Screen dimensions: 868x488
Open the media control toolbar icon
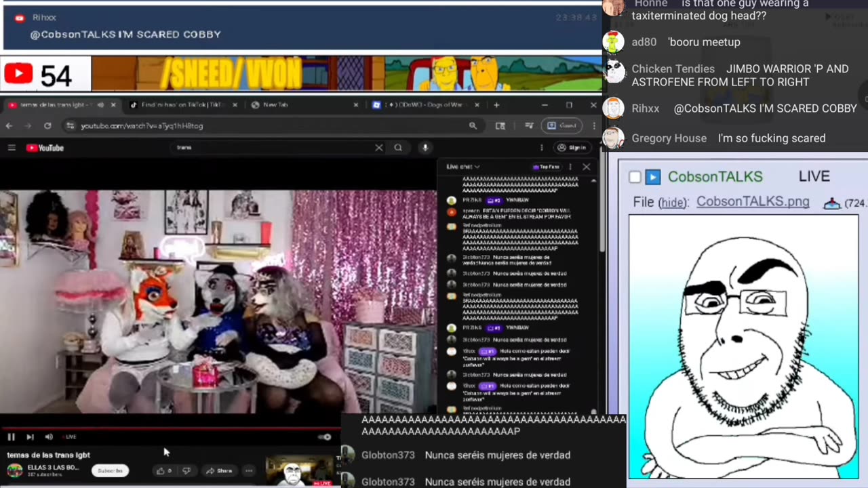tap(529, 126)
